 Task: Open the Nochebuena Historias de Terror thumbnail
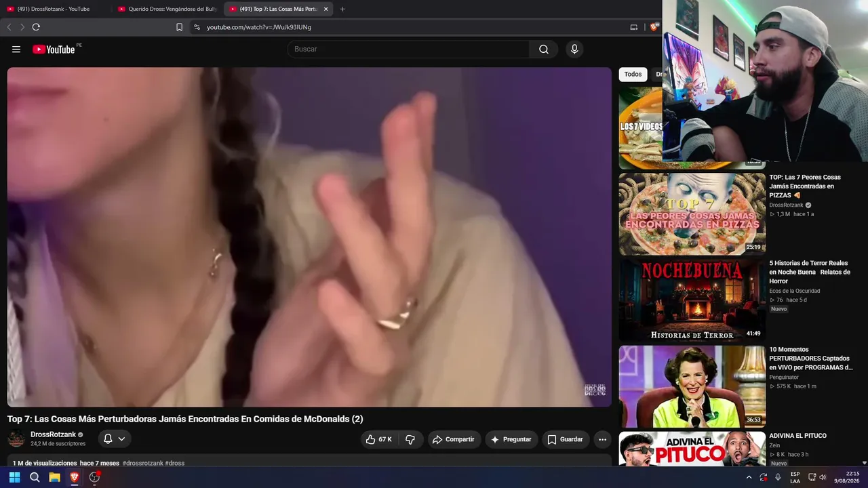pos(692,300)
